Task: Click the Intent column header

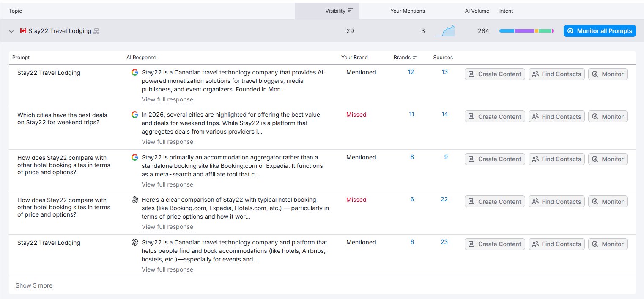Action: 506,11
